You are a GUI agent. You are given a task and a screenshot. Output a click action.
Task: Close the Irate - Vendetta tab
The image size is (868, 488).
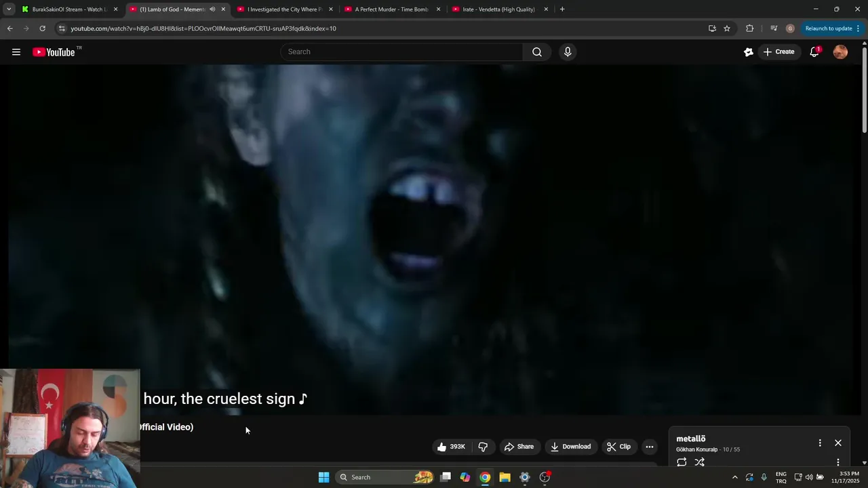point(546,9)
